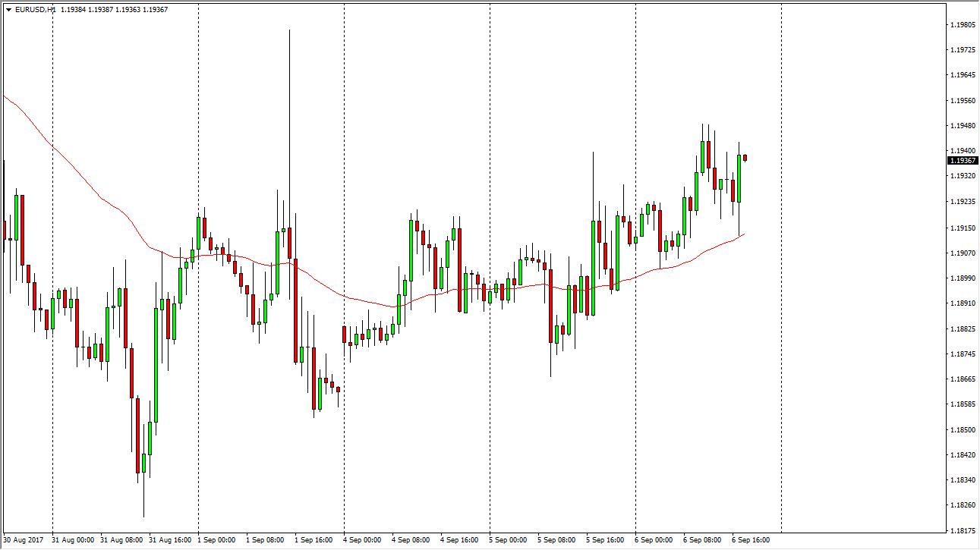Image resolution: width=980 pixels, height=550 pixels.
Task: Click the 6 Sep 16:00 time label
Action: tap(752, 540)
